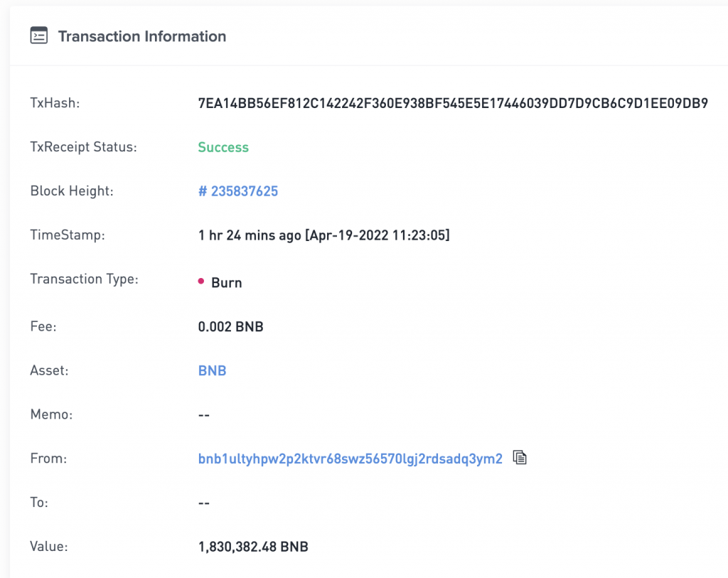Click the Memo field empty value
Viewport: 728px width, 578px height.
[x=204, y=415]
